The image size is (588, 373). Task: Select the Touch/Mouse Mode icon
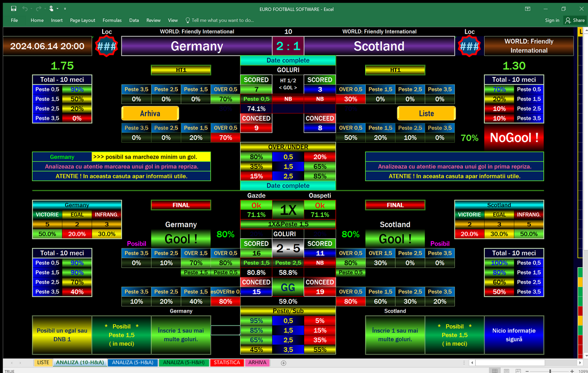[x=52, y=9]
